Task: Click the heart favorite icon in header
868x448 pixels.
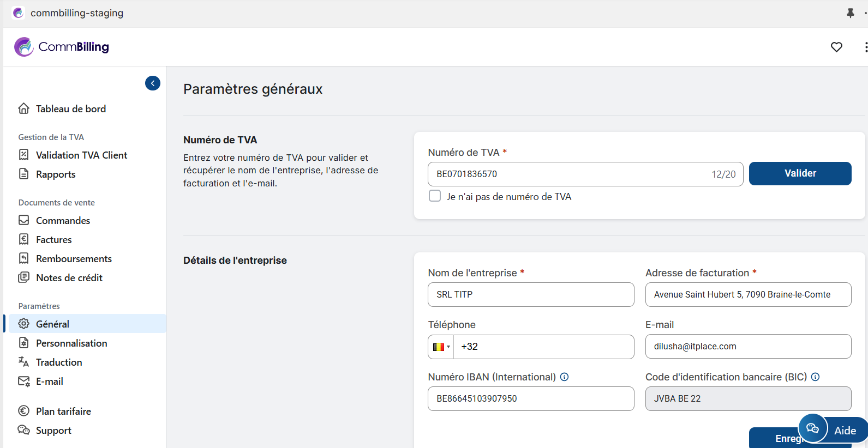Action: (836, 47)
